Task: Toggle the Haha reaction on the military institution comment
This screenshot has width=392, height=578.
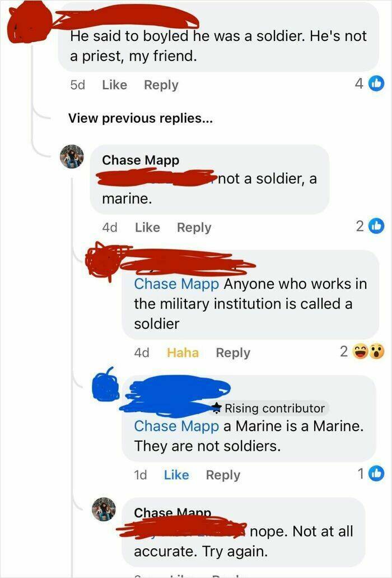Action: coord(183,353)
